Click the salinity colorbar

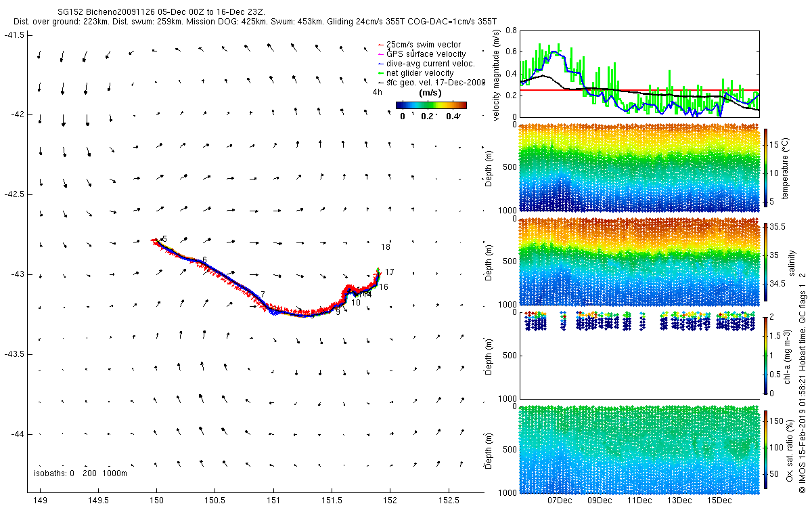tap(767, 261)
